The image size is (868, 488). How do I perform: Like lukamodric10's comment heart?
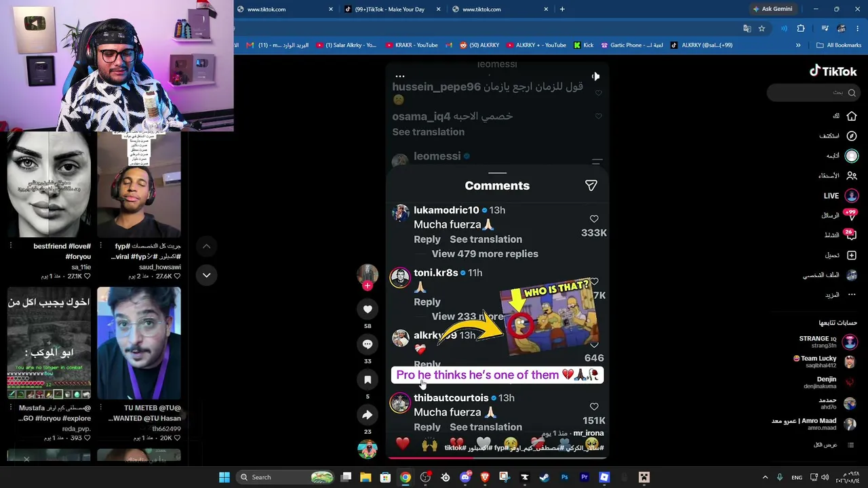tap(594, 219)
